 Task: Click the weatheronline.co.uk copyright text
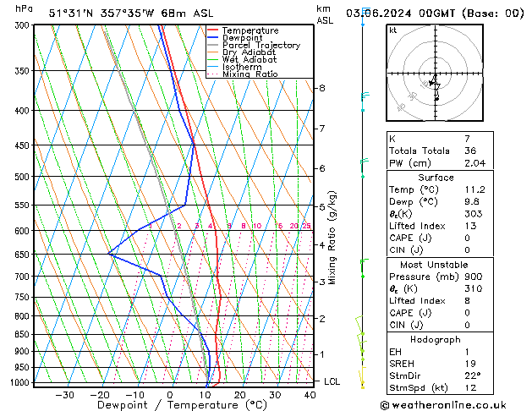click(x=443, y=405)
